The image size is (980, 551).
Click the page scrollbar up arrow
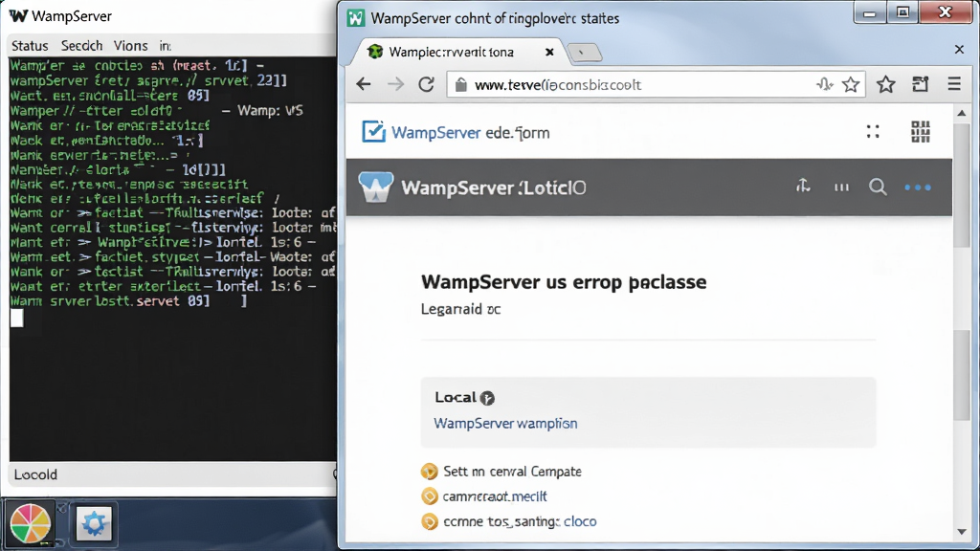coord(961,113)
